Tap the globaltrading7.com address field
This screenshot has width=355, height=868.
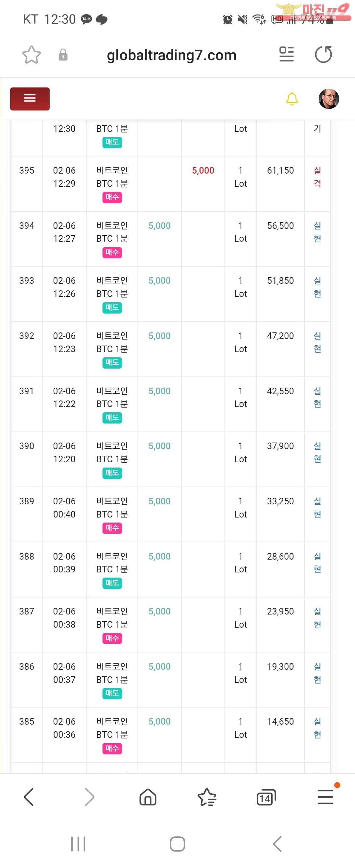click(x=172, y=55)
